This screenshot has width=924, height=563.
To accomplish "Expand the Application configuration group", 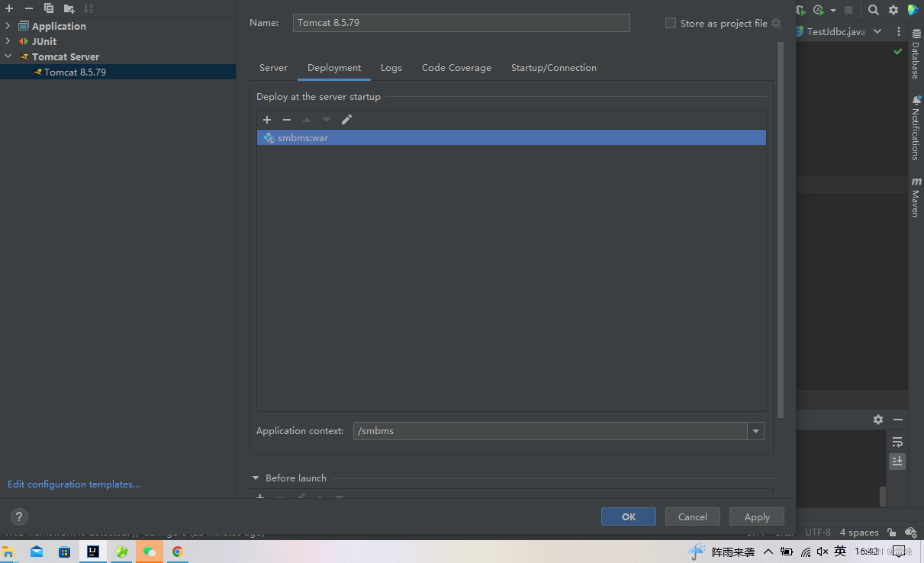I will click(8, 26).
